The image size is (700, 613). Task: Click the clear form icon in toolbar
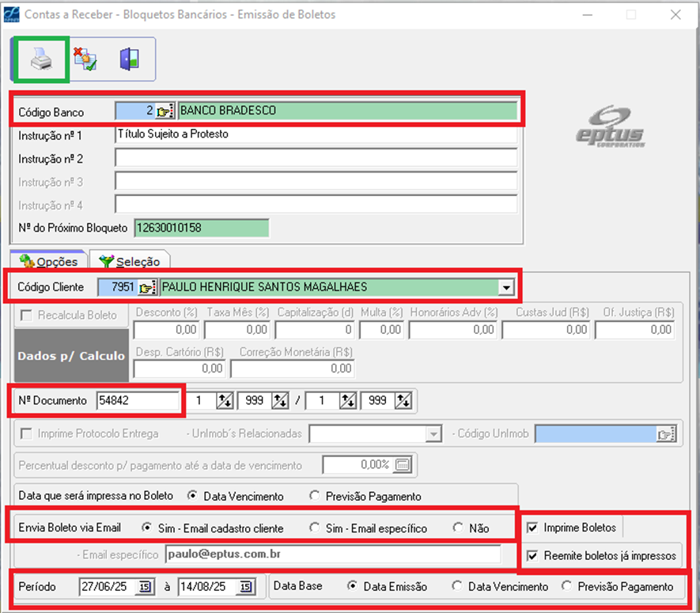click(x=85, y=59)
